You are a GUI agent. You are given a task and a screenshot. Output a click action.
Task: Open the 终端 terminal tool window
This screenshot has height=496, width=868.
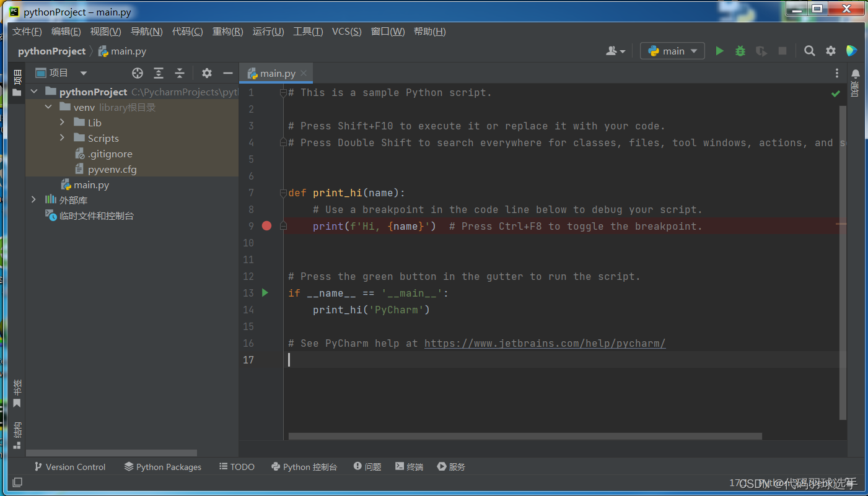(409, 467)
